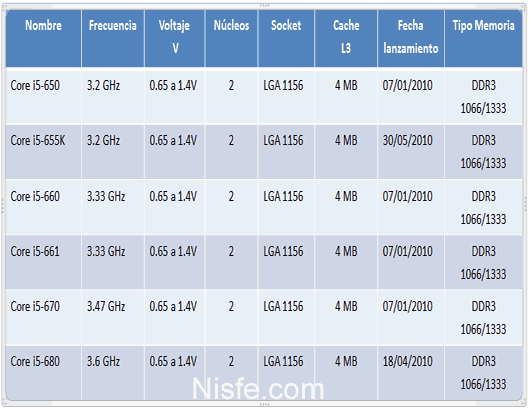Click DDR3 1066/1333 in i5-660 row
This screenshot has height=411, width=530.
(x=484, y=208)
